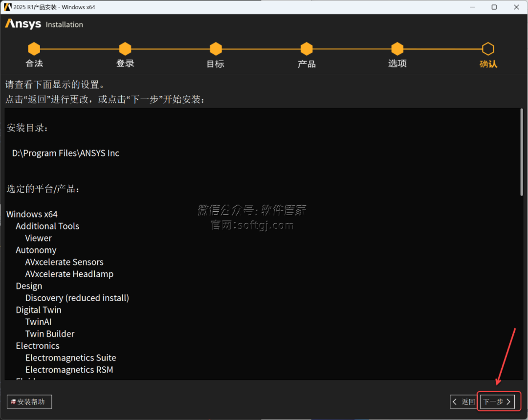Click the 安装目录 heading text
Image resolution: width=528 pixels, height=420 pixels.
pyautogui.click(x=27, y=128)
